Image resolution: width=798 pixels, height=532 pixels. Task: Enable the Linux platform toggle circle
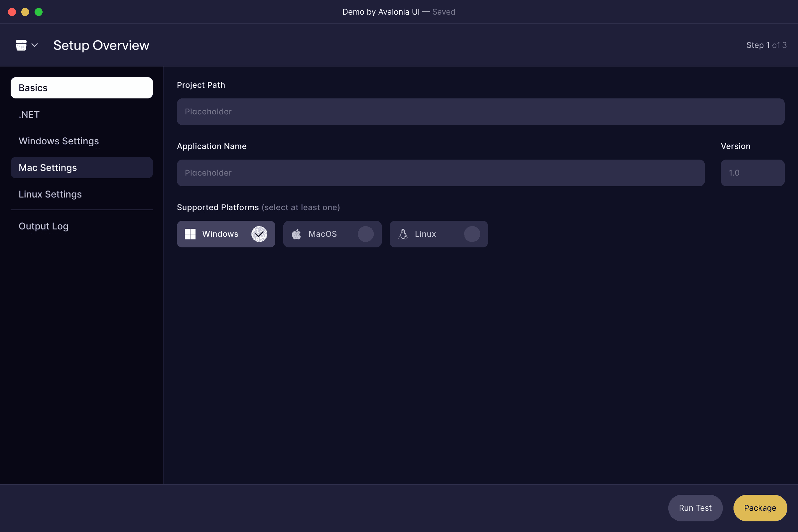(472, 234)
